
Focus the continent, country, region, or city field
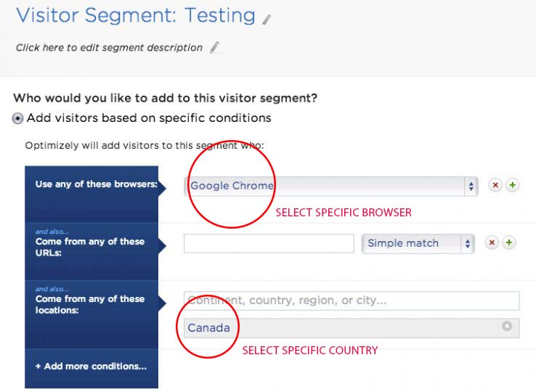(x=352, y=301)
